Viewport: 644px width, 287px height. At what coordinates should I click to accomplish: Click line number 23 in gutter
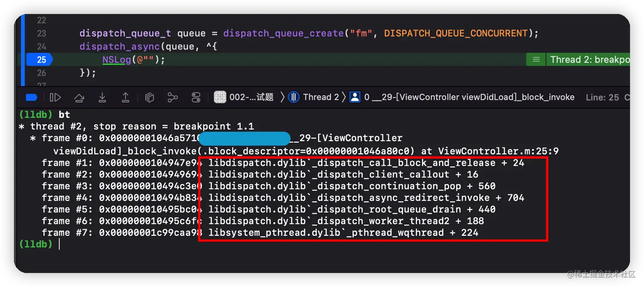[x=41, y=33]
